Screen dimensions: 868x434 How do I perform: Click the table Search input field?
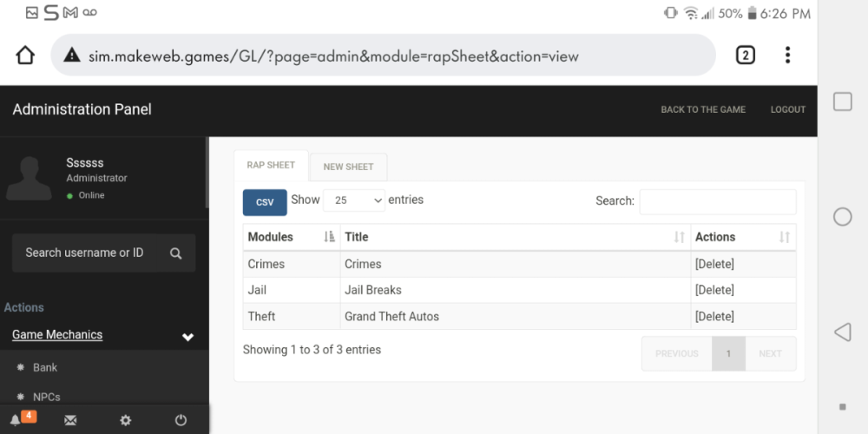tap(717, 201)
